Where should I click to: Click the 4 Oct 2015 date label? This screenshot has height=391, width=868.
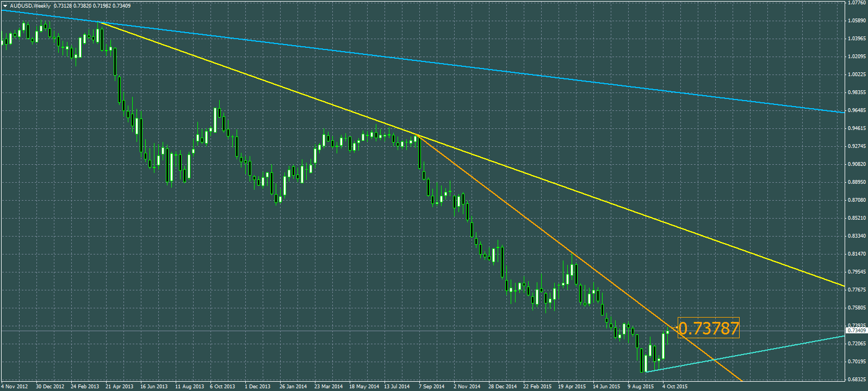tap(675, 387)
